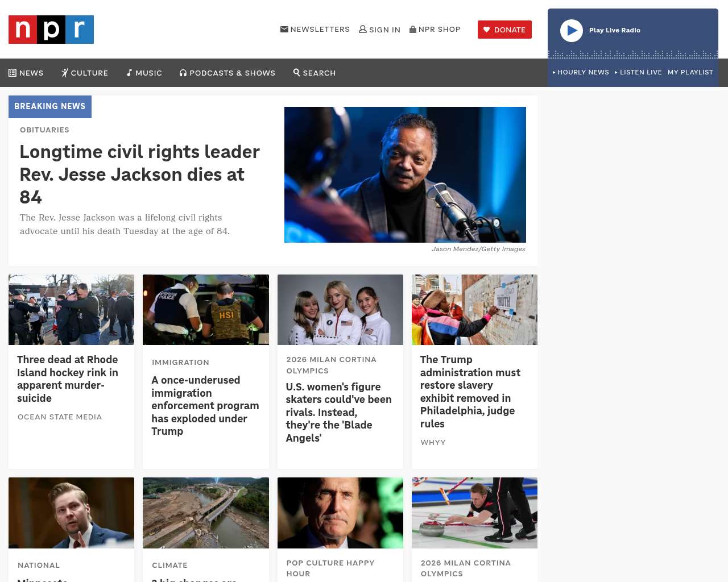Image resolution: width=728 pixels, height=582 pixels.
Task: Open Search with the magnifier icon
Action: [x=296, y=72]
